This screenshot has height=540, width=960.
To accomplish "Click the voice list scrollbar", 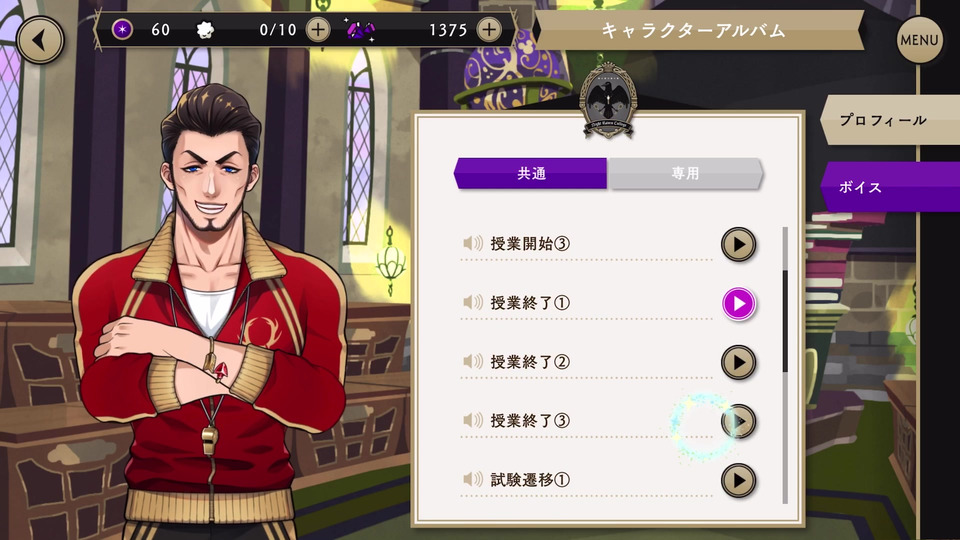I will (x=785, y=365).
